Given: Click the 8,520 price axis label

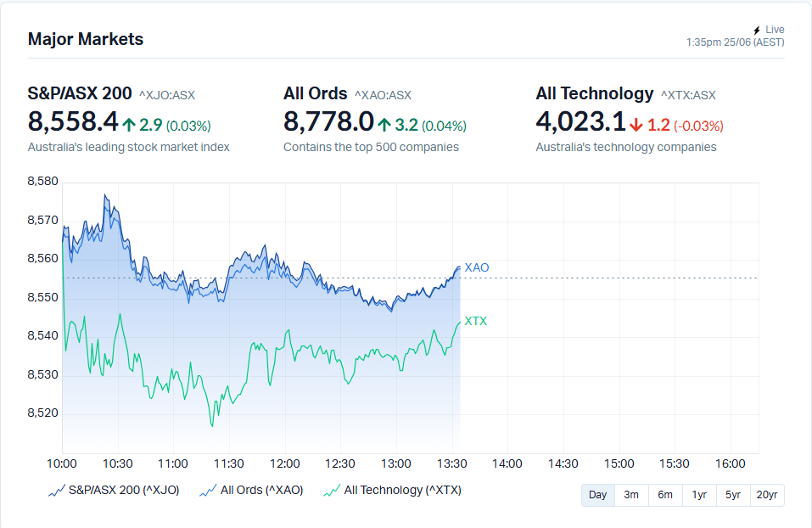Looking at the screenshot, I should pos(43,413).
